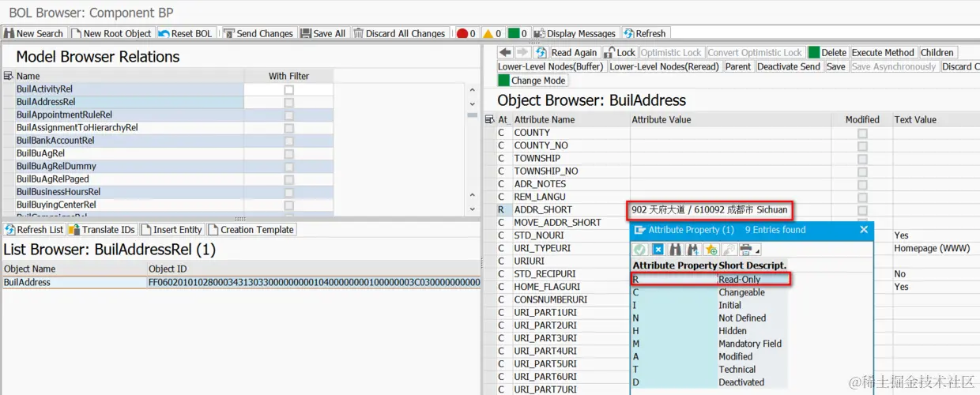980x395 pixels.
Task: Click Execute Method
Action: coord(883,52)
